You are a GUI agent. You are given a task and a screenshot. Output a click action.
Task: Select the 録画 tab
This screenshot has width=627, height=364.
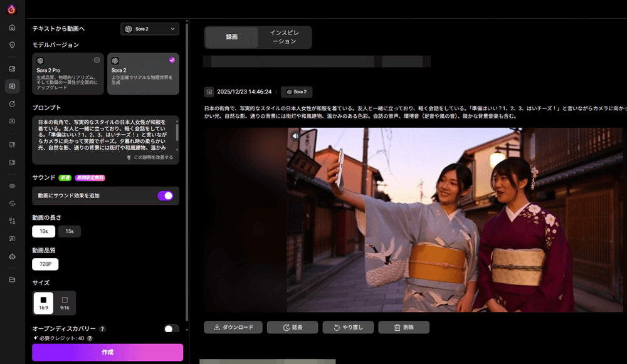(x=231, y=37)
